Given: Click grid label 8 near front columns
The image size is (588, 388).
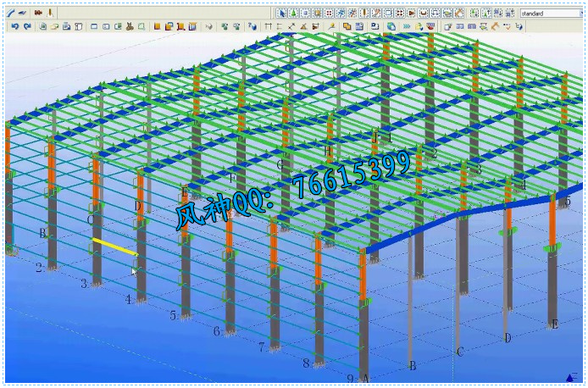Looking at the screenshot, I should (306, 363).
